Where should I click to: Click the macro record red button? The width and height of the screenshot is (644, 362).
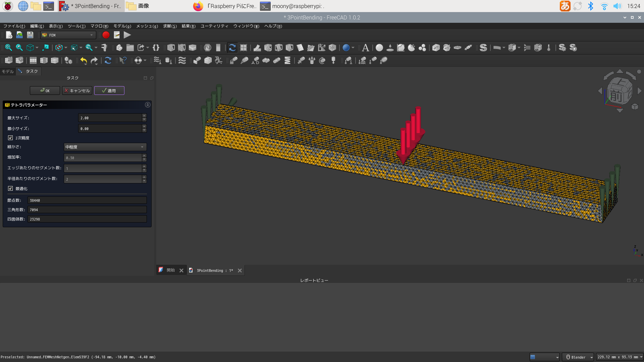point(106,35)
